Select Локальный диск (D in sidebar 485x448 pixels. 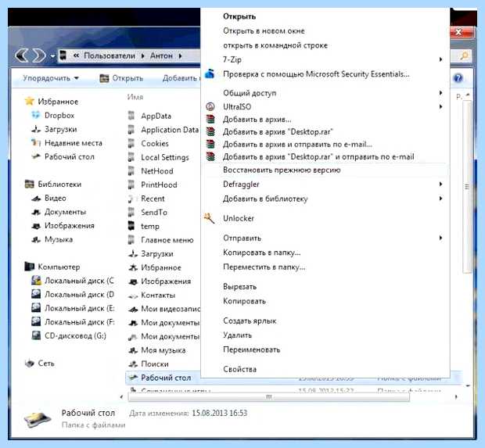pyautogui.click(x=79, y=294)
